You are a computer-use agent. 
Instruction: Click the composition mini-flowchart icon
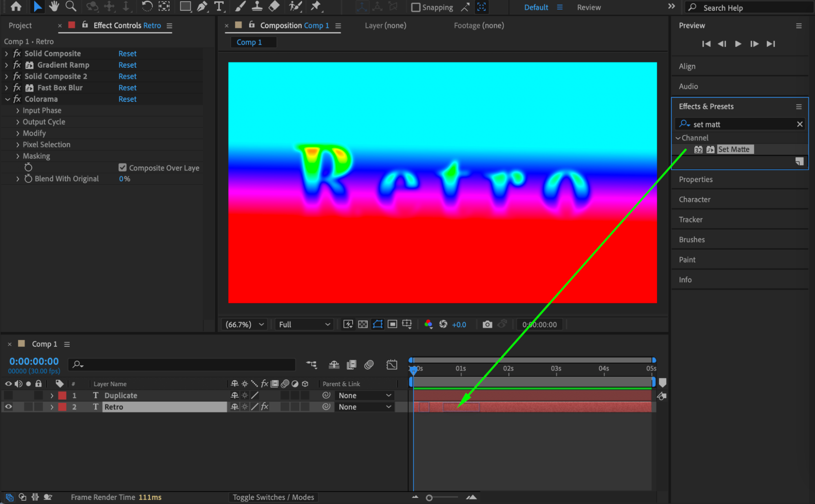click(311, 365)
